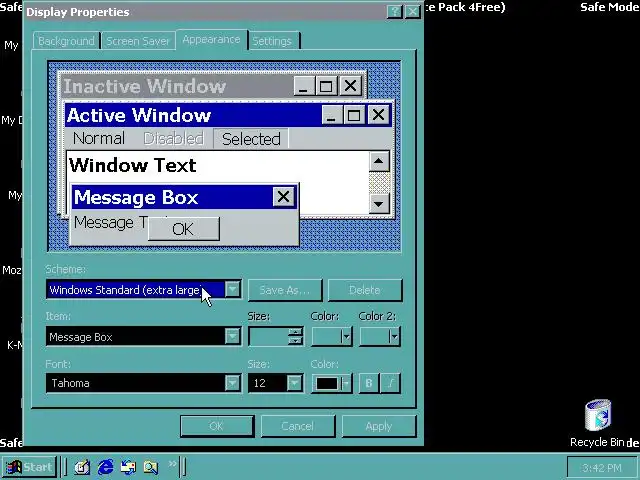Open the Settings tab
Image resolution: width=640 pixels, height=480 pixels.
(272, 41)
